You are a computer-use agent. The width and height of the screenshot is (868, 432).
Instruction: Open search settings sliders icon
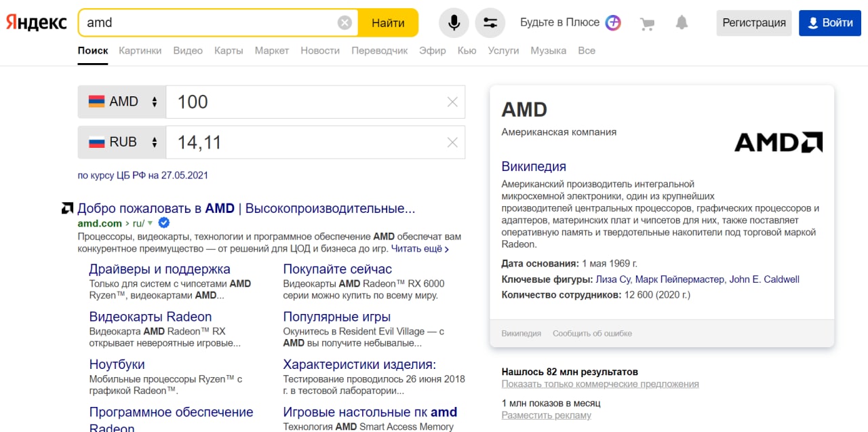(490, 23)
